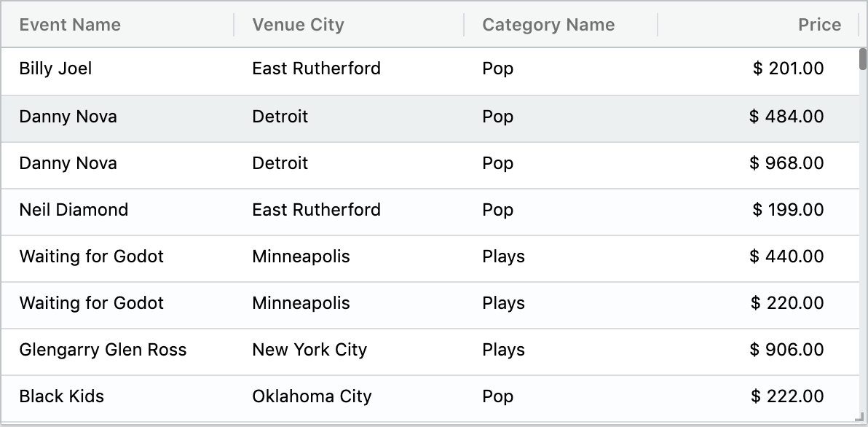Viewport: 868px width, 427px height.
Task: Click the $ 199.00 price cell
Action: [x=788, y=210]
